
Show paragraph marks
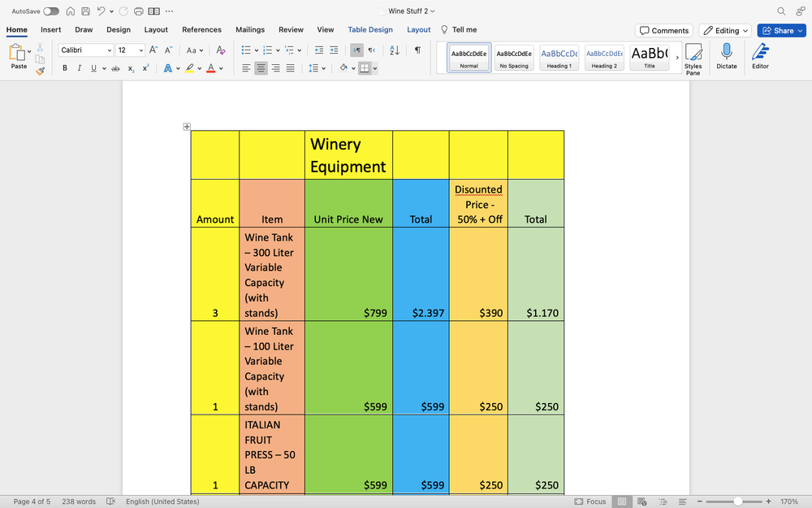(417, 50)
